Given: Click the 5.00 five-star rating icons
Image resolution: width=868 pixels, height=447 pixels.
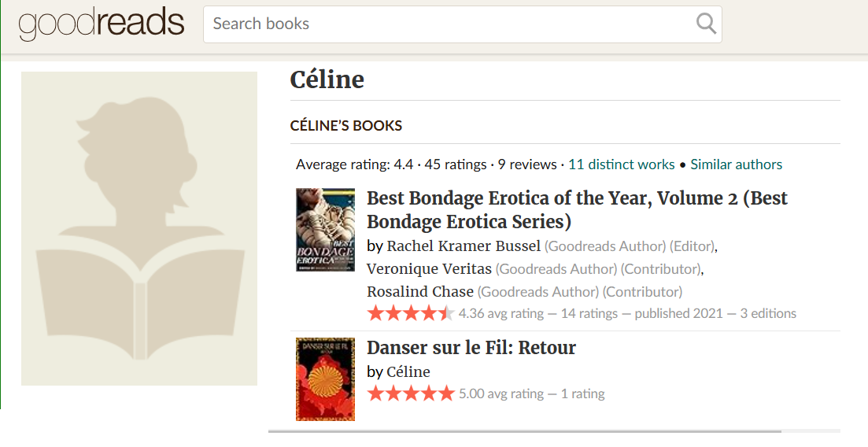Looking at the screenshot, I should coord(411,393).
